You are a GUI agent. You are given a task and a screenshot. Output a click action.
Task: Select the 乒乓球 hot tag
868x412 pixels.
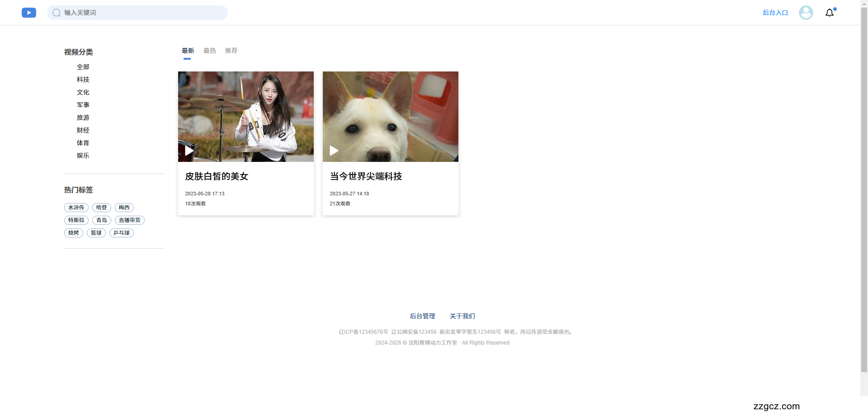(121, 232)
